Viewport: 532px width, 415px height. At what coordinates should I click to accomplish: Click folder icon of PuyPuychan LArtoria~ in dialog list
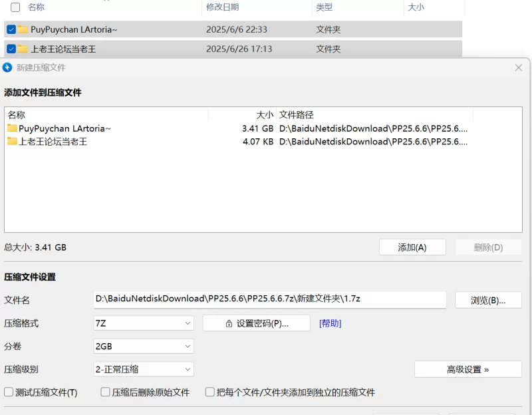(12, 128)
